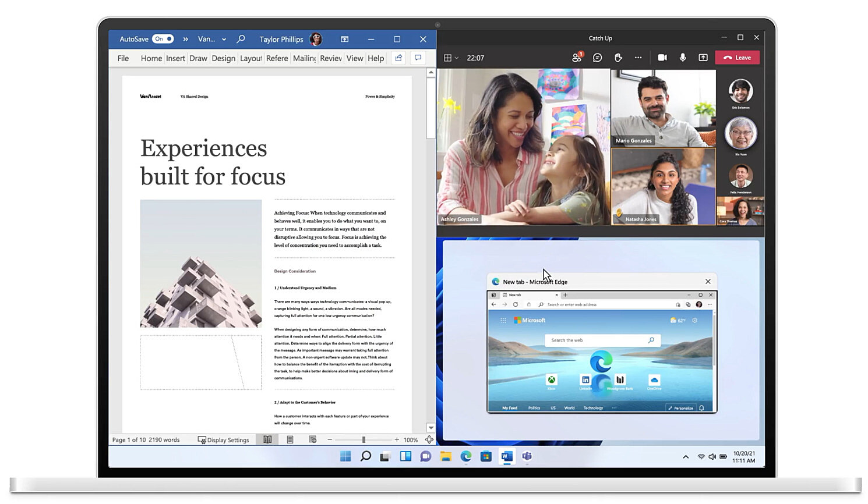Open Microsoft Store from the taskbar

pyautogui.click(x=486, y=456)
